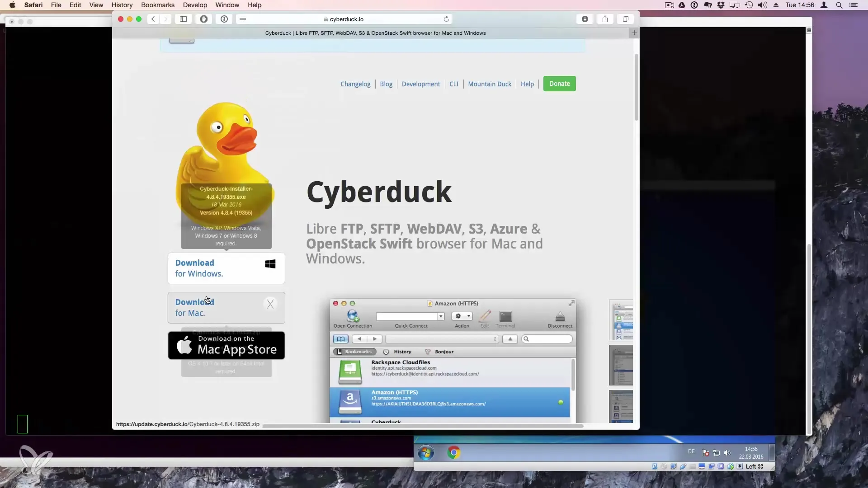Open the Bookmarks menu
Image resolution: width=868 pixels, height=488 pixels.
click(158, 5)
